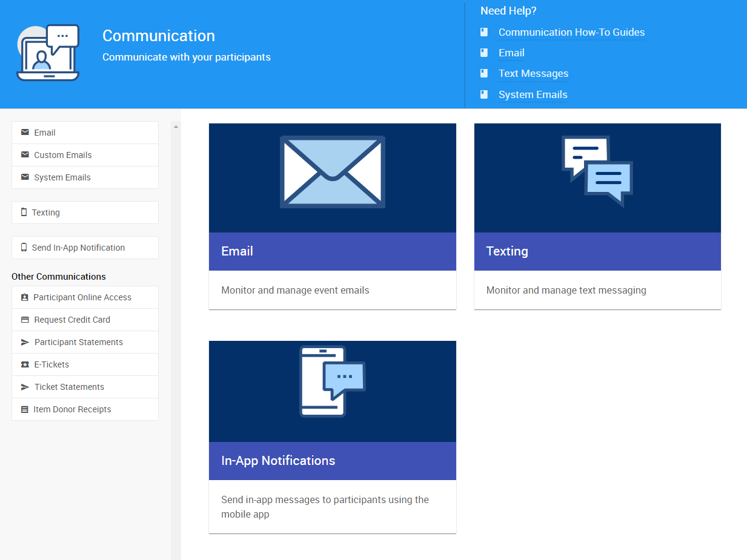Click the Texting card title bar

pos(597,251)
